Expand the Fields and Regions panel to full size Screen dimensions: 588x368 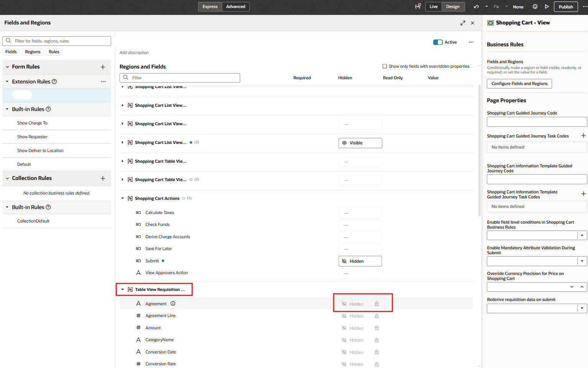(463, 23)
